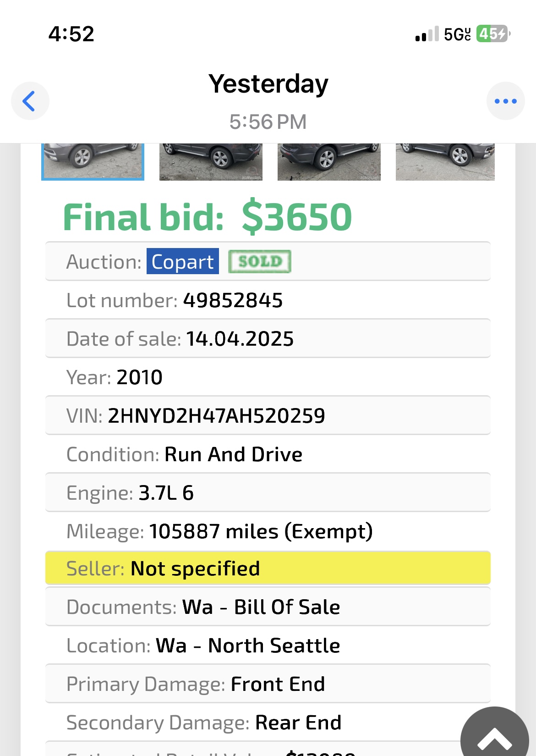Select the second car photo thumbnail
The width and height of the screenshot is (536, 756).
point(211,161)
